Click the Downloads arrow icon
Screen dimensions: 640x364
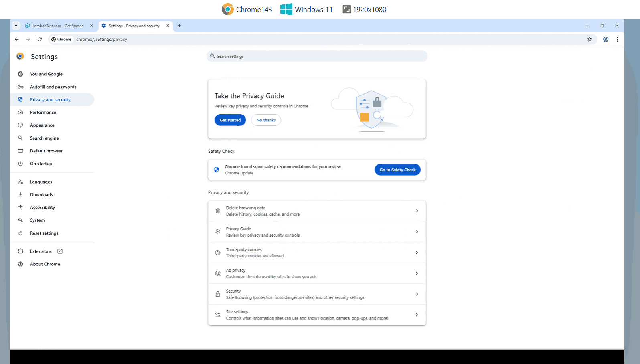pos(20,195)
